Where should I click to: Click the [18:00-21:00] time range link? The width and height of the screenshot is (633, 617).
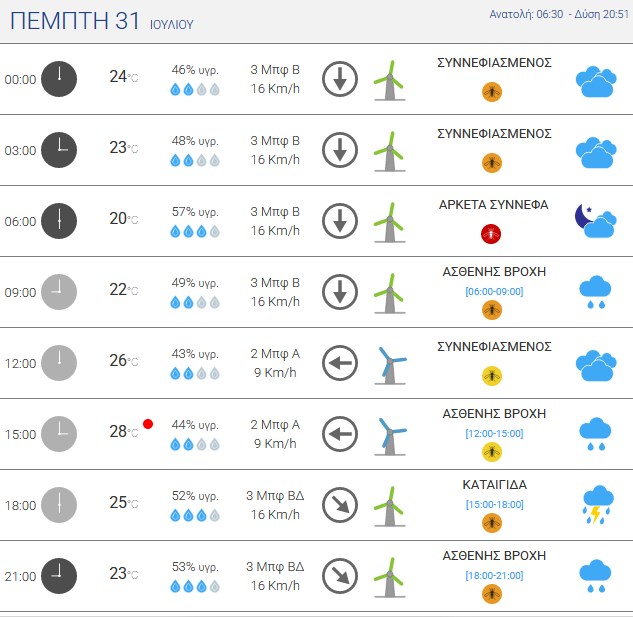click(x=494, y=575)
